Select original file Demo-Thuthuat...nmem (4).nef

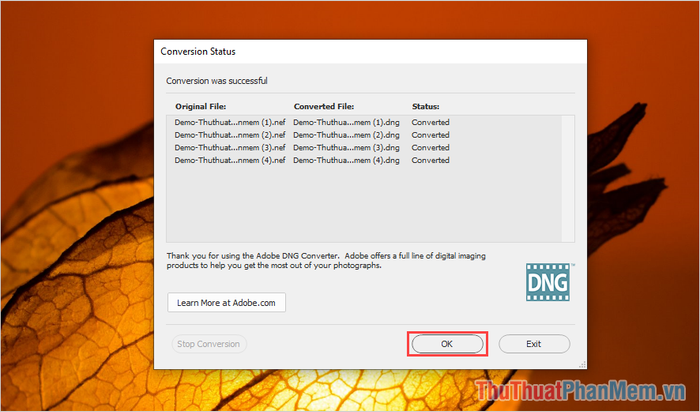230,160
